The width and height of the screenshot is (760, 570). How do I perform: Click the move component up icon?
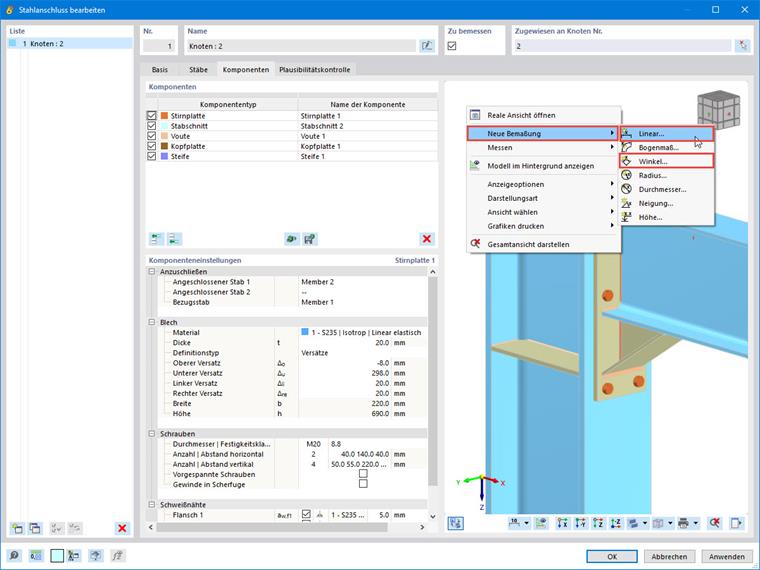pos(156,239)
